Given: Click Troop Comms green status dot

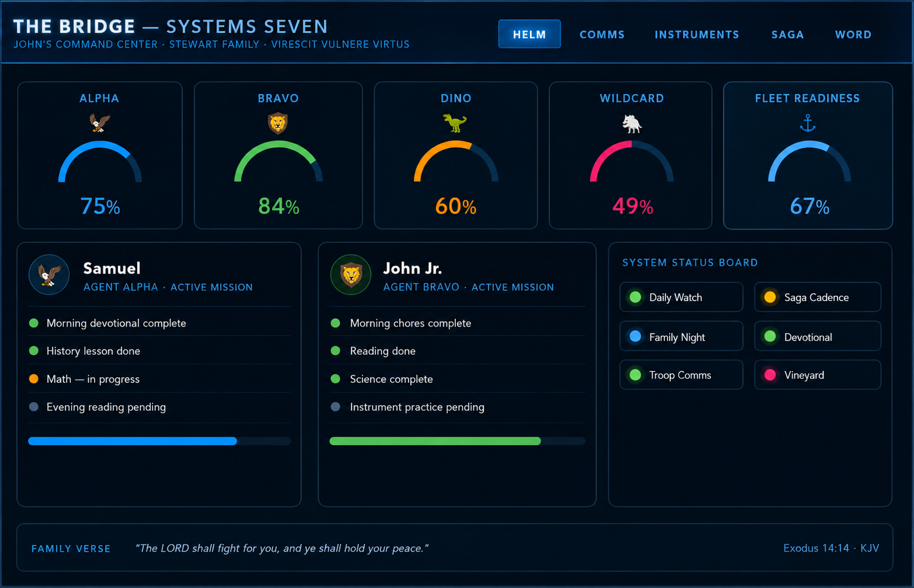Looking at the screenshot, I should [x=635, y=375].
